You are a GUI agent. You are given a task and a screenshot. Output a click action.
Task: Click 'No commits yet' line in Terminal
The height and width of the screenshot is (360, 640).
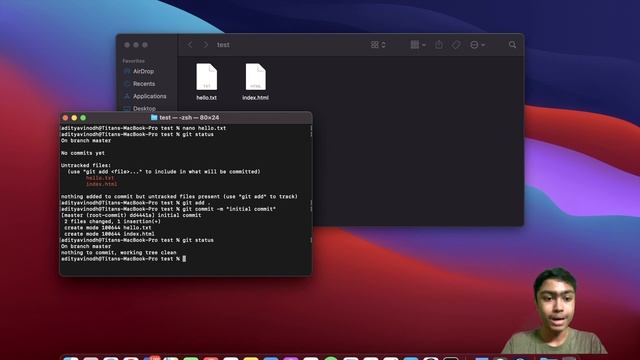(x=83, y=153)
